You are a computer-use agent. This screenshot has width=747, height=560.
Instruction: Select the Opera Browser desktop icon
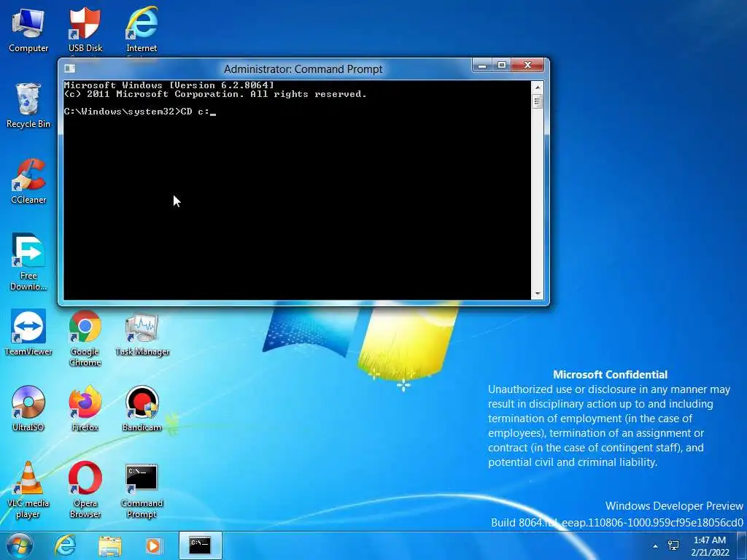pyautogui.click(x=85, y=490)
